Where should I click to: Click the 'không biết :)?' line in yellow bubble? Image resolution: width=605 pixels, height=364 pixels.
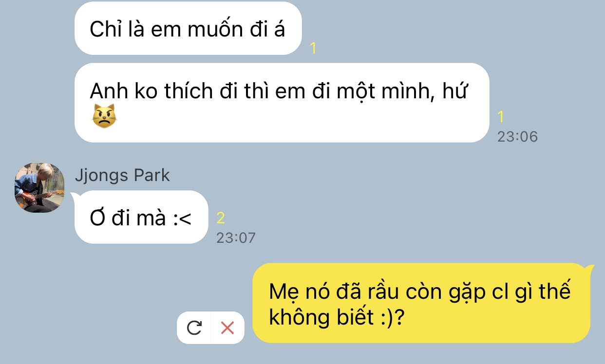(339, 318)
